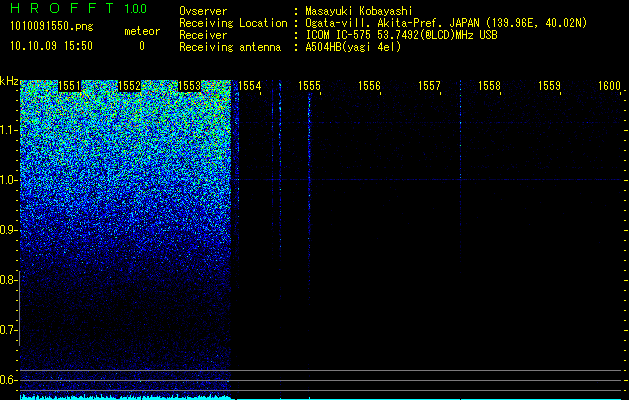The height and width of the screenshot is (400, 629).
Task: Click the 0.6 kHz axis label
Action: 8,380
